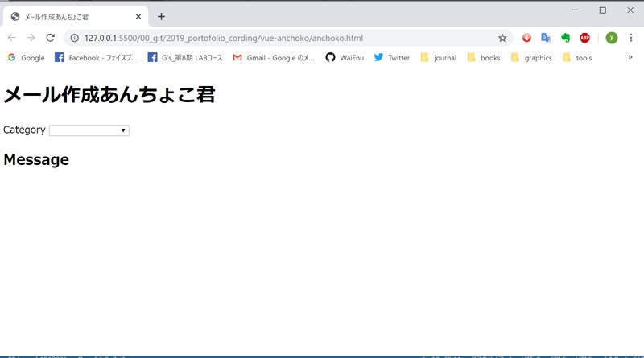Show more bookmarks via double chevron

coord(630,57)
